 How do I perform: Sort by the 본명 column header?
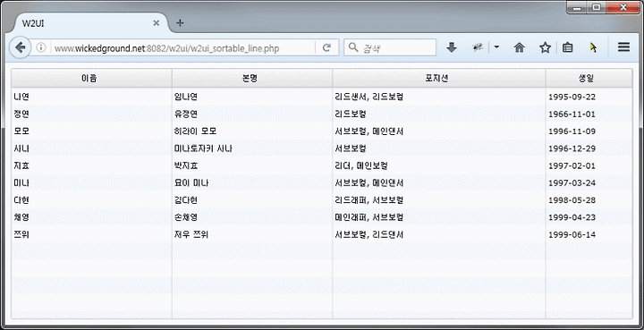[x=252, y=79]
